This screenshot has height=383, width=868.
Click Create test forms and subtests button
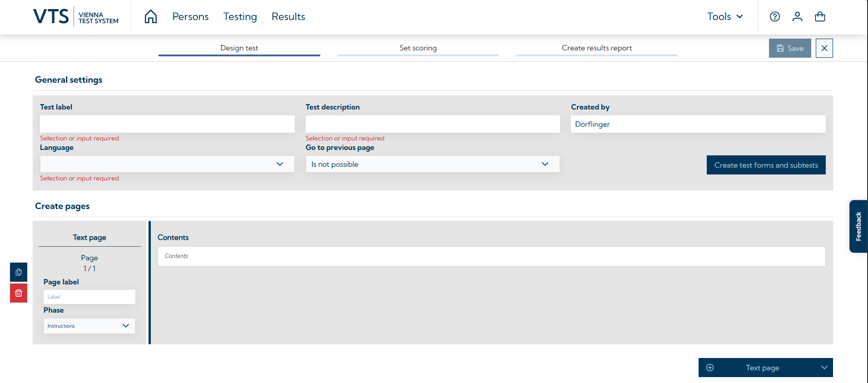(766, 165)
